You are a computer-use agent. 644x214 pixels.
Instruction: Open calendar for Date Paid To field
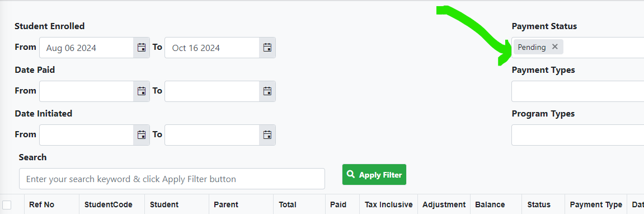click(267, 91)
